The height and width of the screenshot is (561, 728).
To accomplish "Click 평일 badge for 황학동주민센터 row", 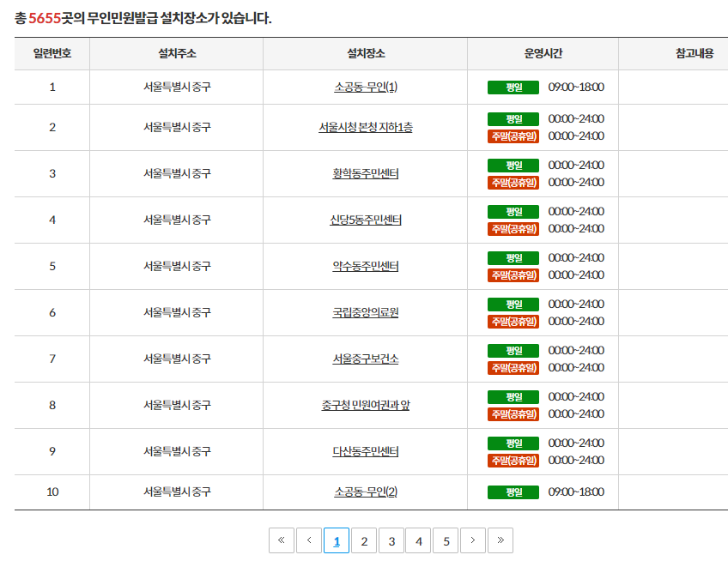I will (x=513, y=166).
